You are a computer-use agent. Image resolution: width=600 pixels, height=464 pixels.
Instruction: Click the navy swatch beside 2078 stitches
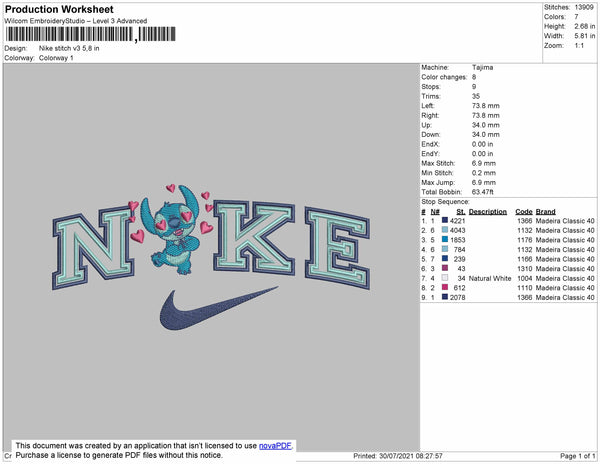(x=444, y=297)
